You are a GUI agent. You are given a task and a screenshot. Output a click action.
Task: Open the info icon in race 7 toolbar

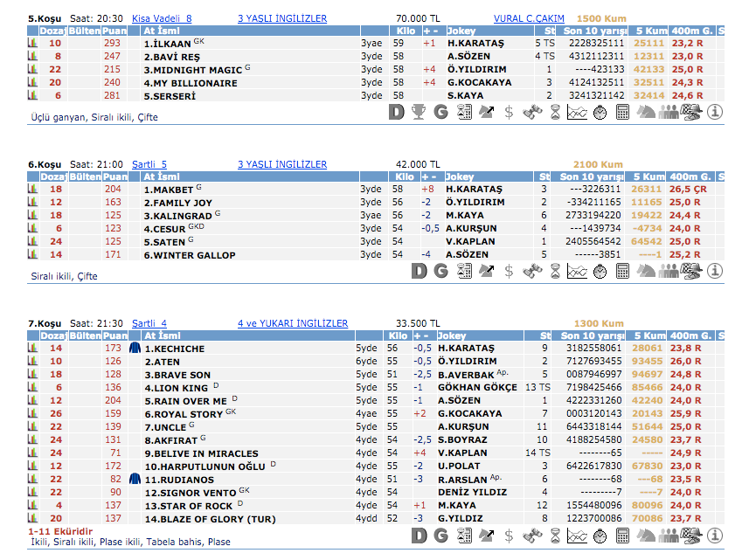715,536
